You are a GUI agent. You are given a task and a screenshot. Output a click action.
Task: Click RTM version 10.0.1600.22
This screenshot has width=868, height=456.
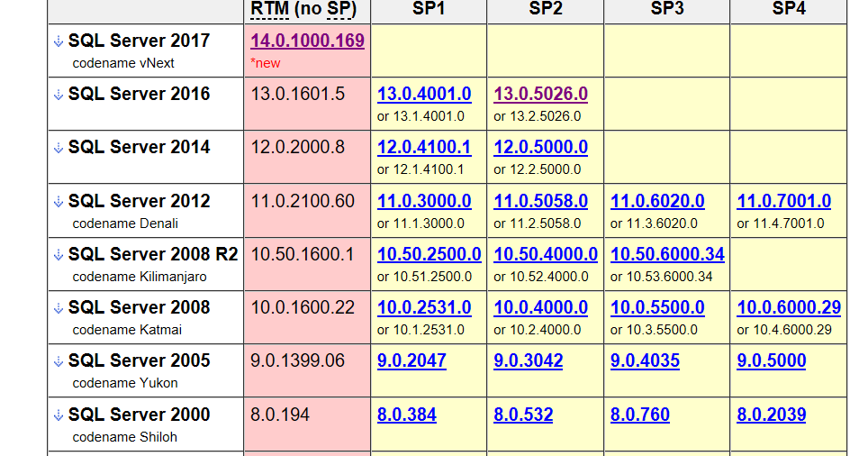pyautogui.click(x=303, y=307)
